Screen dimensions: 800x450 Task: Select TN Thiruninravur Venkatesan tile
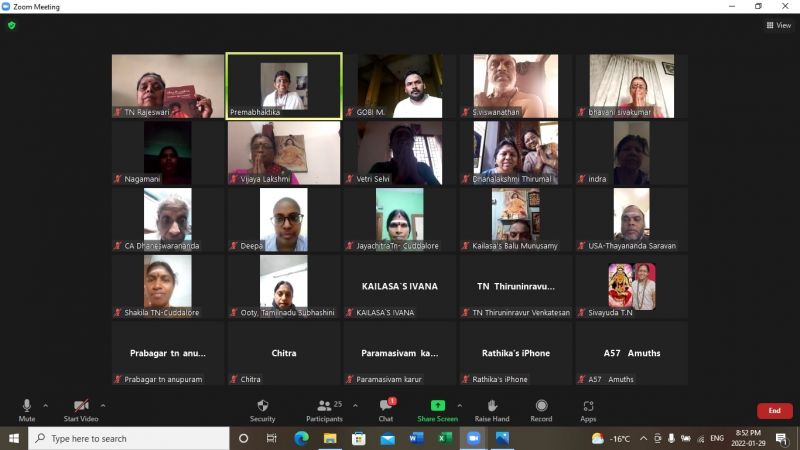click(x=516, y=287)
